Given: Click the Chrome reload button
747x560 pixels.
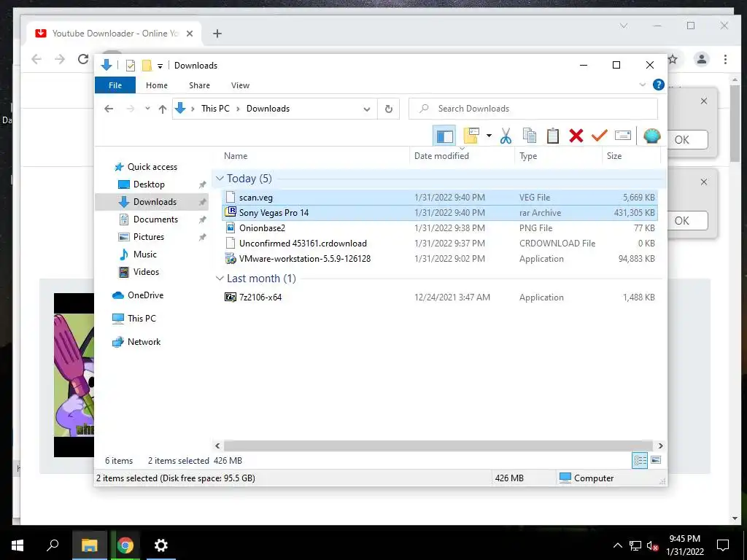Looking at the screenshot, I should (83, 59).
